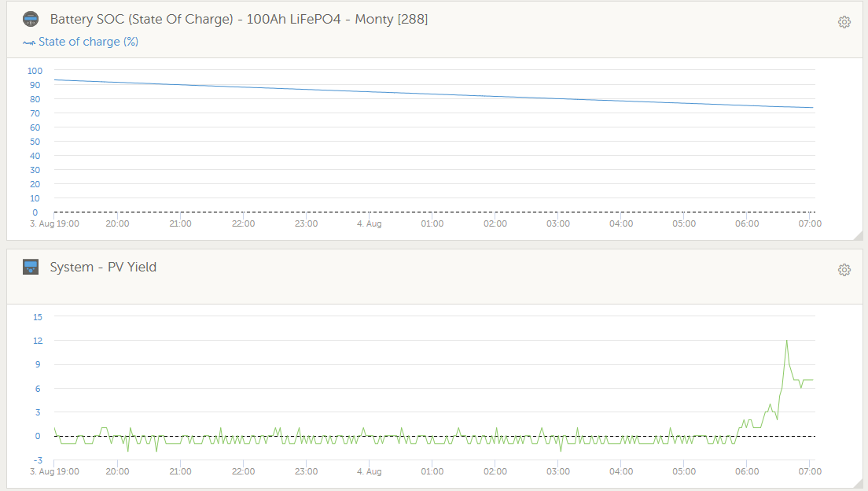868x491 pixels.
Task: Grab resize handle of PV Yield widget corner
Action: coord(858,484)
